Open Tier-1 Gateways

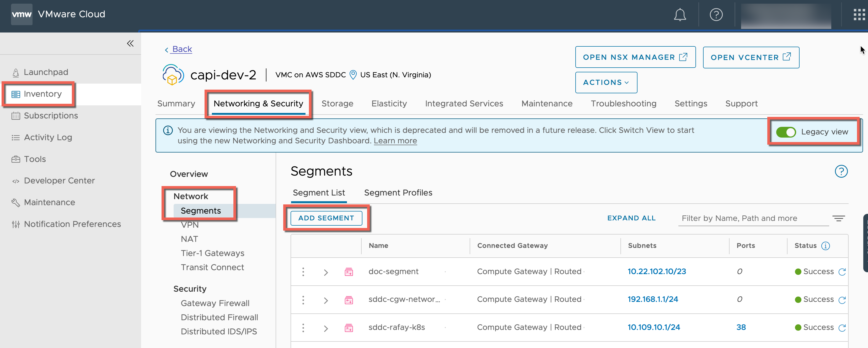tap(212, 253)
